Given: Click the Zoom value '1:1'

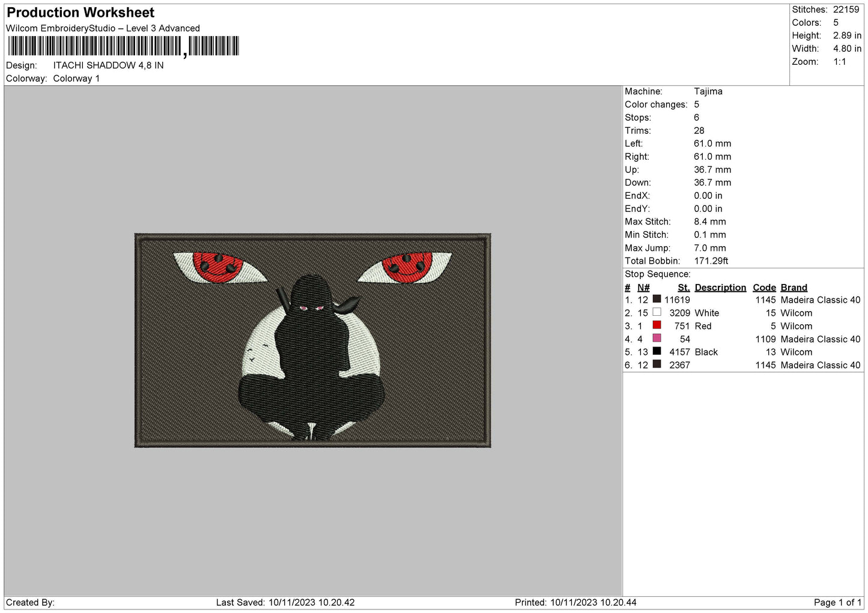Looking at the screenshot, I should coord(839,62).
